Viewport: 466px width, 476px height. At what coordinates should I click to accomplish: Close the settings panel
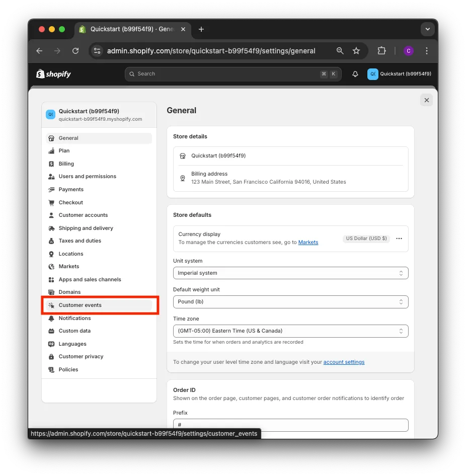point(427,100)
